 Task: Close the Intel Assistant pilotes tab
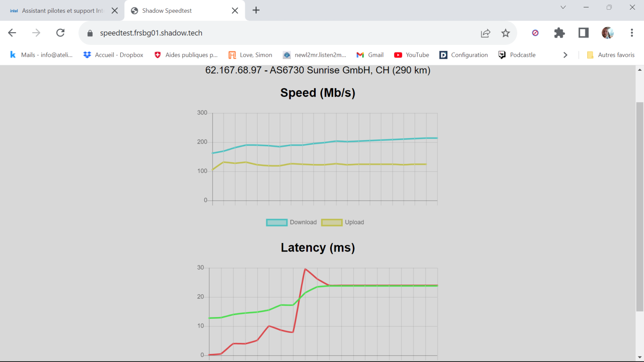(114, 11)
